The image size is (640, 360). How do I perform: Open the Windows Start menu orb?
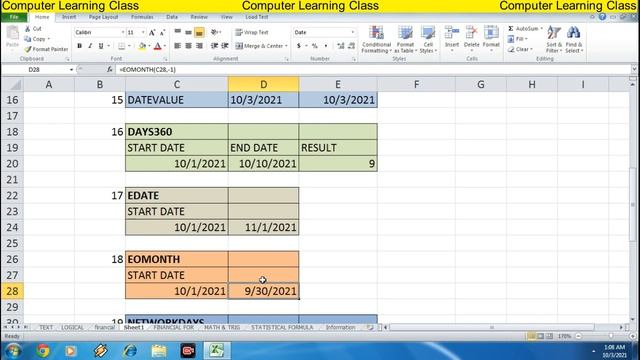click(13, 351)
